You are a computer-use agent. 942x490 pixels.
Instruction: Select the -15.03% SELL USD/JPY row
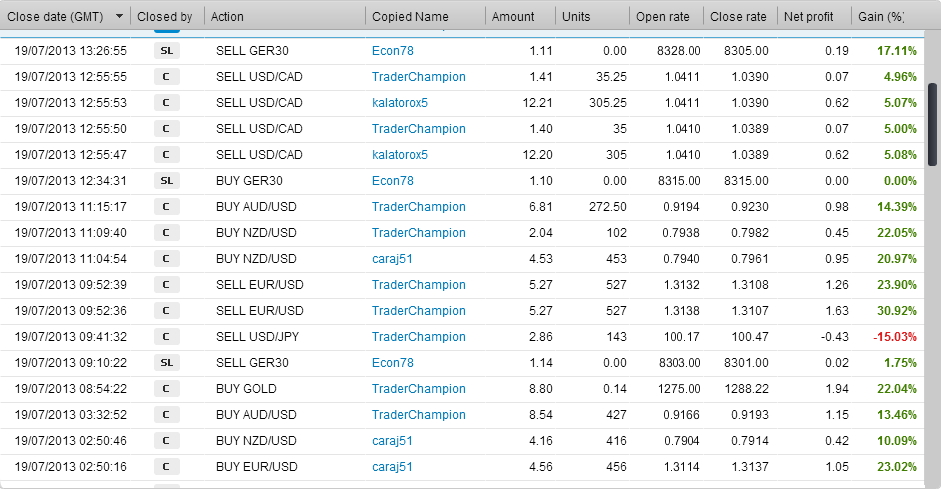[462, 337]
